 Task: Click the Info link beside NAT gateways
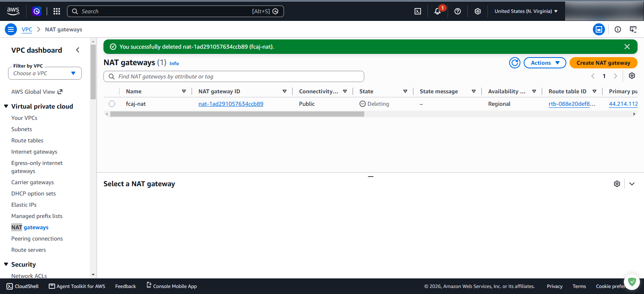174,64
